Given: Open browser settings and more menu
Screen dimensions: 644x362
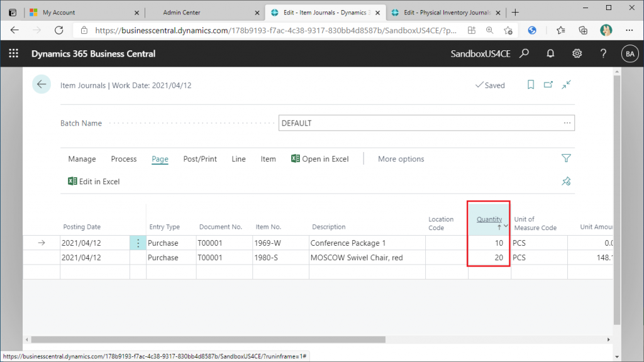Looking at the screenshot, I should click(x=629, y=30).
